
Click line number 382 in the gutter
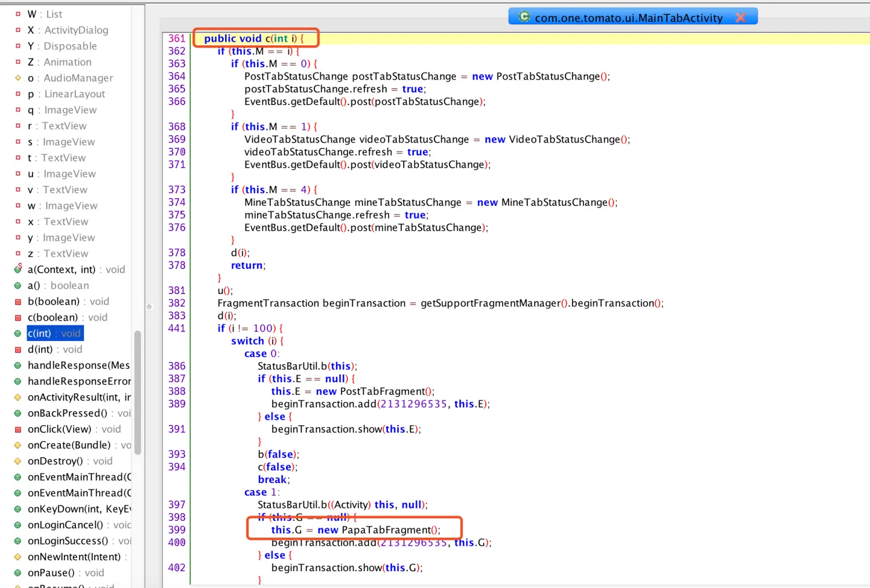[177, 303]
